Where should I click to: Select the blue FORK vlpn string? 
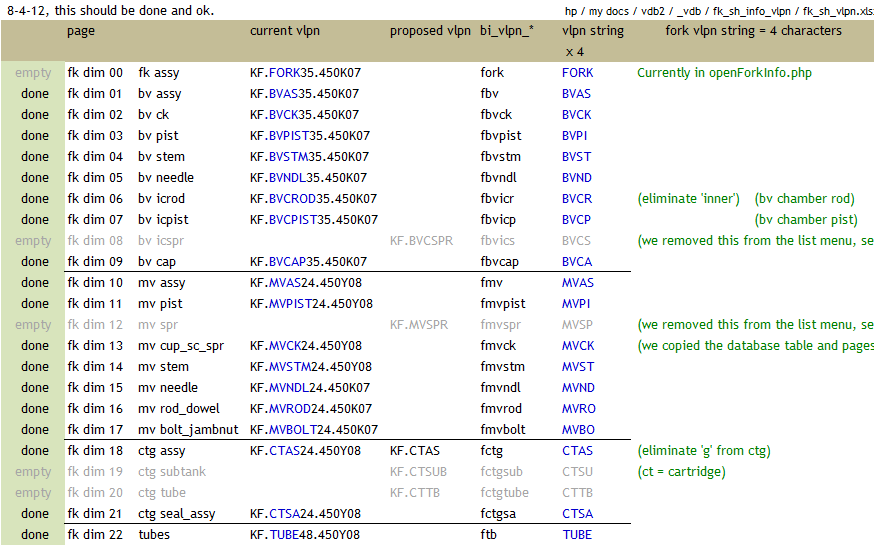[x=577, y=73]
